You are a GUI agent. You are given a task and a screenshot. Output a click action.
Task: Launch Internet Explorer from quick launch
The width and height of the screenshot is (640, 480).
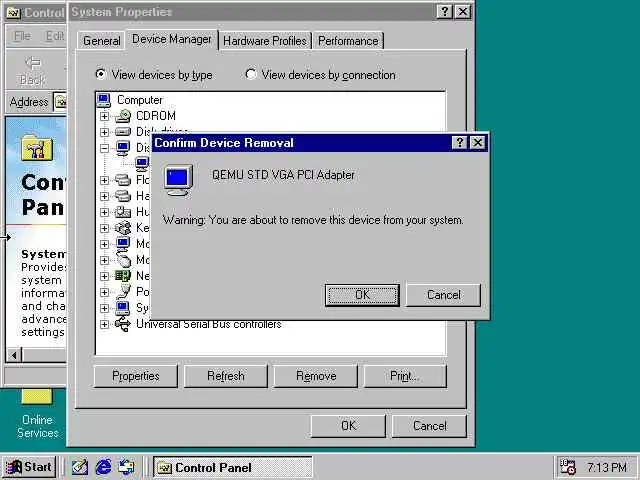[103, 467]
